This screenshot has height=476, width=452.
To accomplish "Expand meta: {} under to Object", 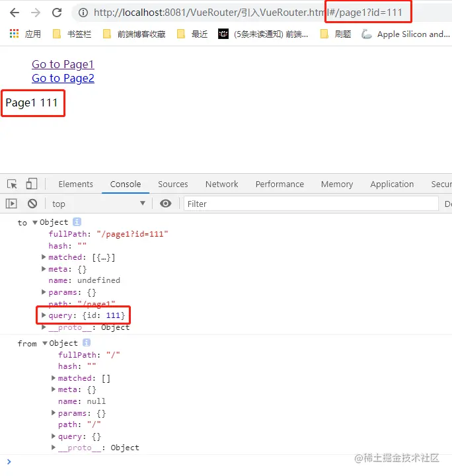I will (x=44, y=269).
